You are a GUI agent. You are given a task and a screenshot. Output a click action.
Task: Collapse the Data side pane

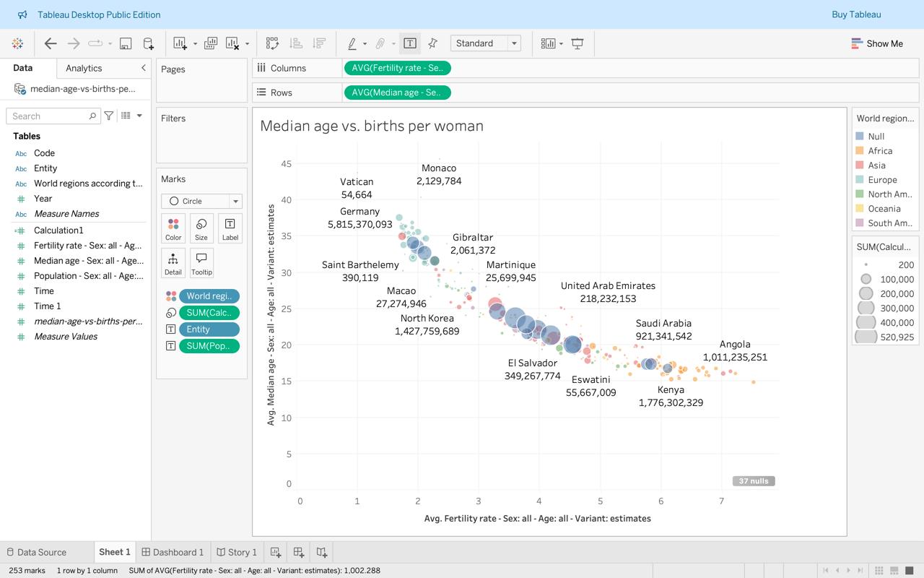click(x=143, y=68)
